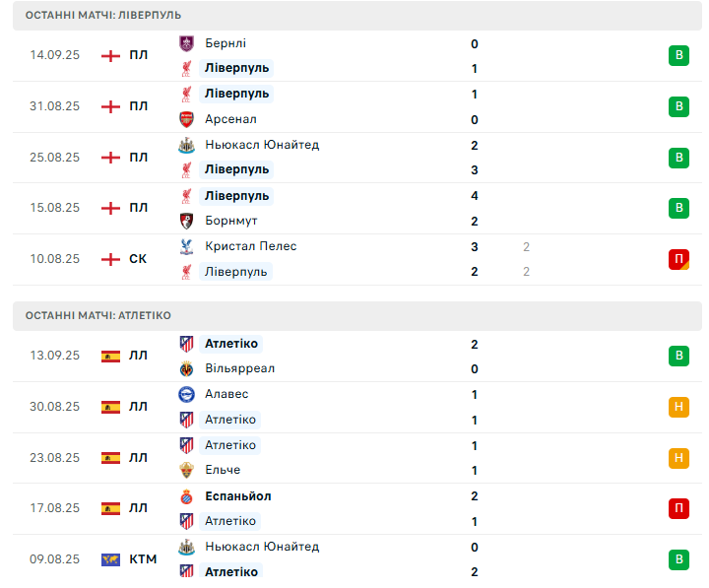The width and height of the screenshot is (709, 588).
Task: Click the red П badge for the Crystal Palace match
Action: tap(678, 260)
